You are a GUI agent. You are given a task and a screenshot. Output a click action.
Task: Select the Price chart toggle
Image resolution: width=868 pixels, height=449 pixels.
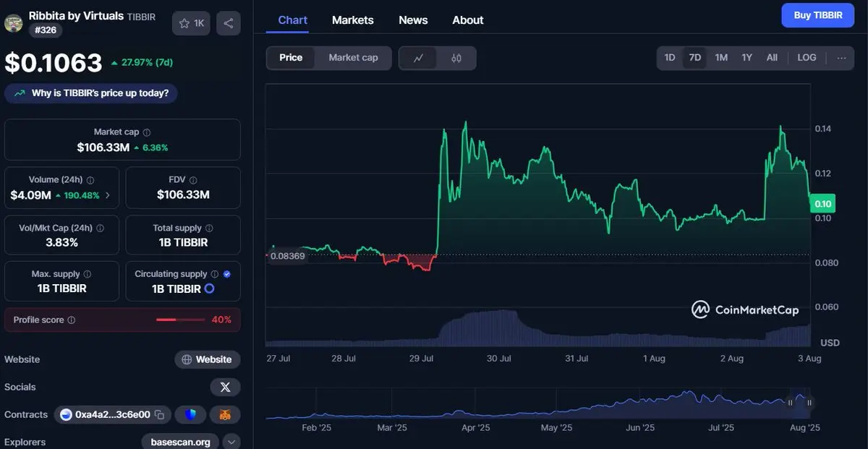pyautogui.click(x=291, y=58)
